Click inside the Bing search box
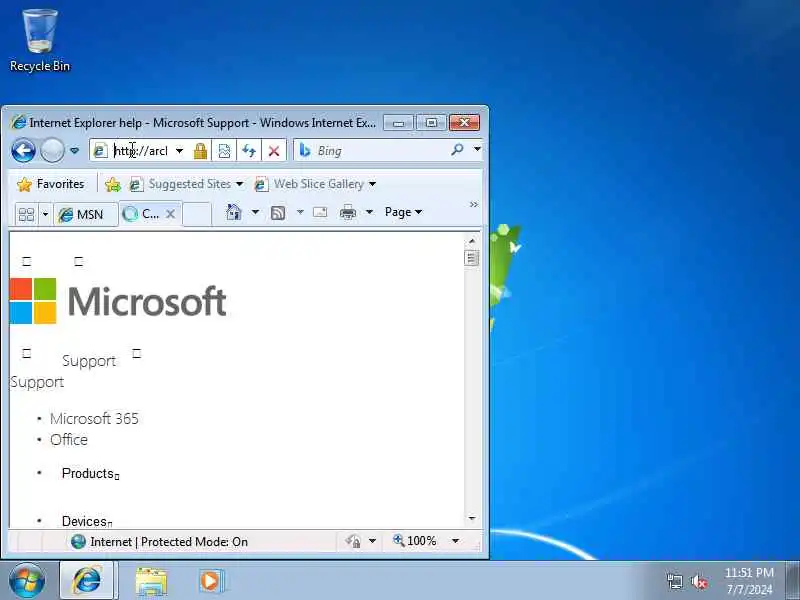This screenshot has width=800, height=600. (380, 151)
